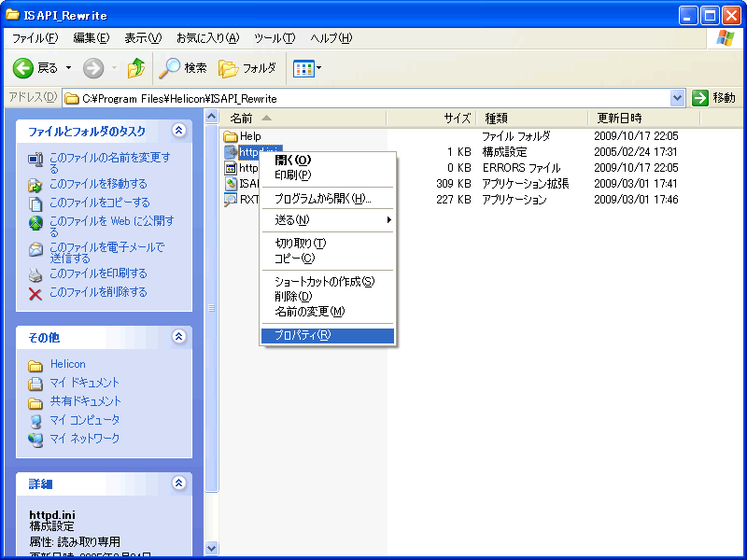The width and height of the screenshot is (747, 560).
Task: Open the Back history dropdown arrow
Action: pos(68,68)
